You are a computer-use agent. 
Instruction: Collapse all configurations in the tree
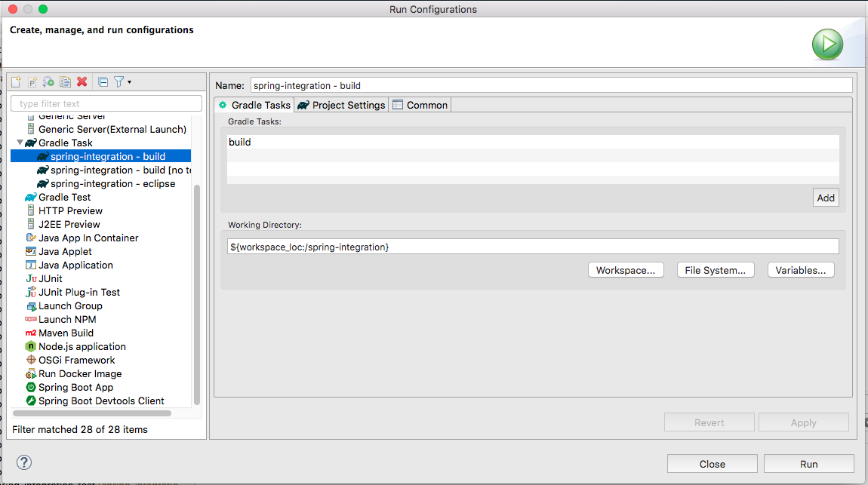click(103, 82)
